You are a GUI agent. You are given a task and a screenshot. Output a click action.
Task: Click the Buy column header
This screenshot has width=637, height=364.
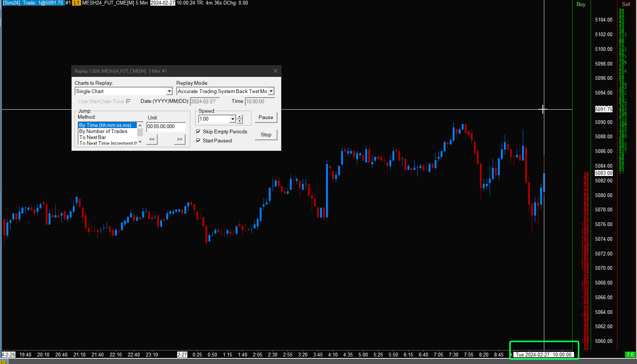[581, 4]
